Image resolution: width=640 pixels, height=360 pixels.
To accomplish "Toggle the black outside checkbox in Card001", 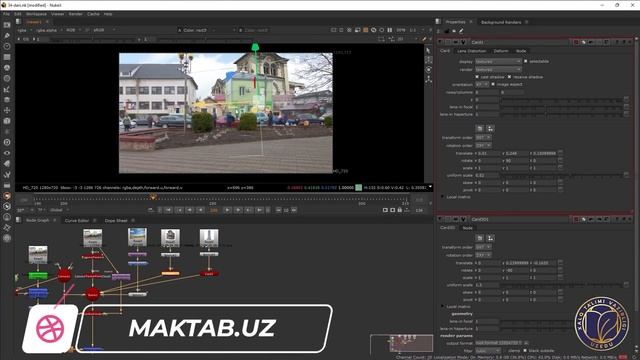I will 525,351.
